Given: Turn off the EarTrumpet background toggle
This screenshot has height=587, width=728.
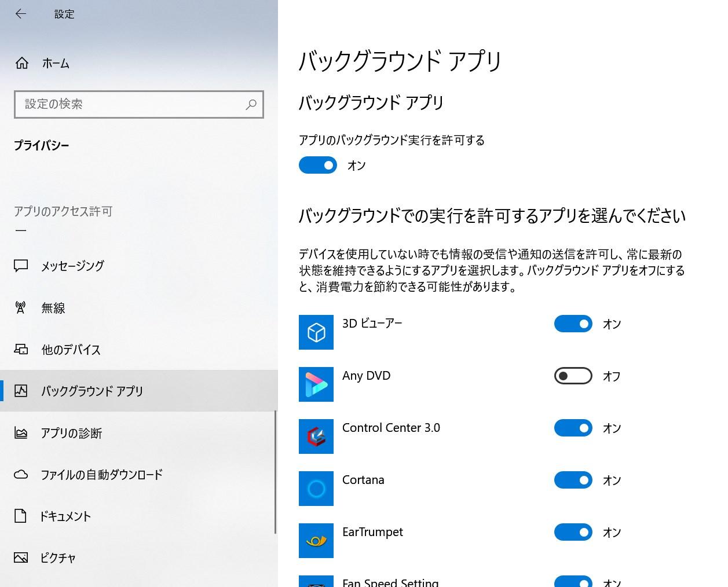Looking at the screenshot, I should 573,532.
